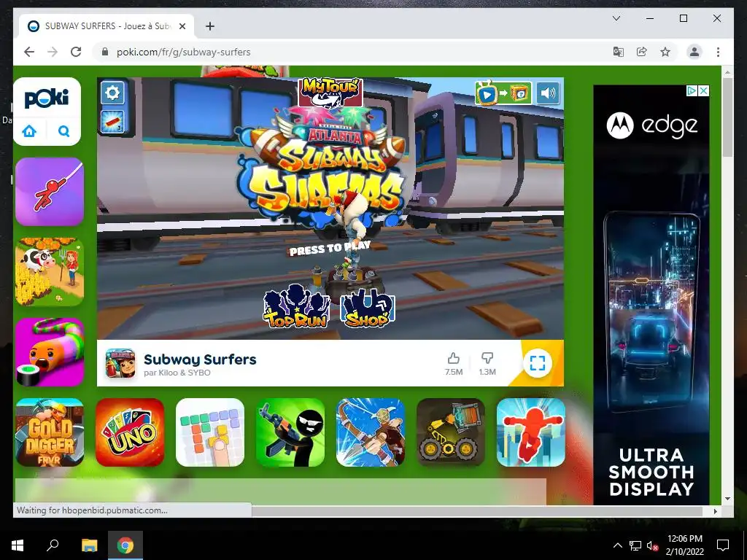Open Windows taskbar search

53,545
